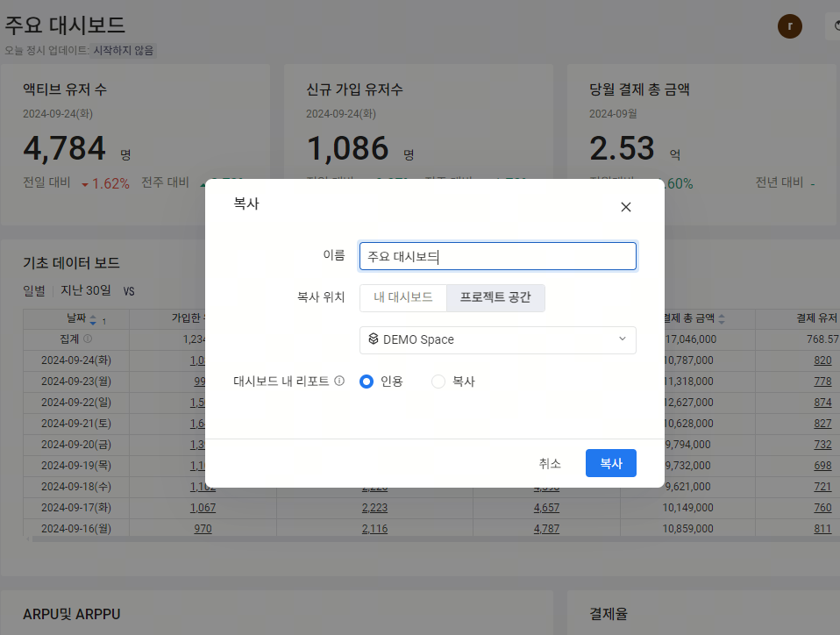Open the 지난 30일 date range
The height and width of the screenshot is (635, 840).
coord(86,290)
